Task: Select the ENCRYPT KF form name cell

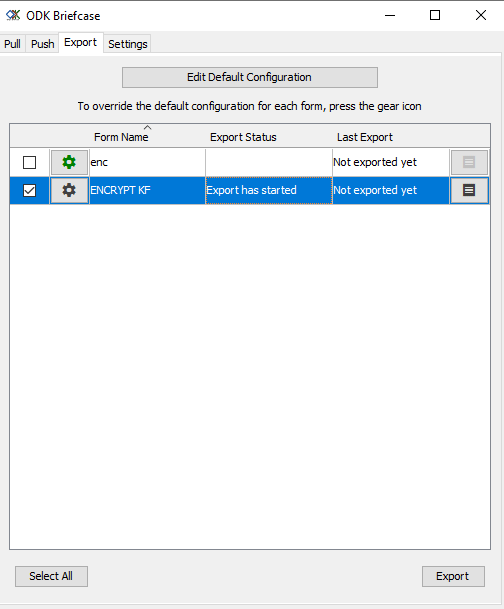Action: (x=148, y=190)
